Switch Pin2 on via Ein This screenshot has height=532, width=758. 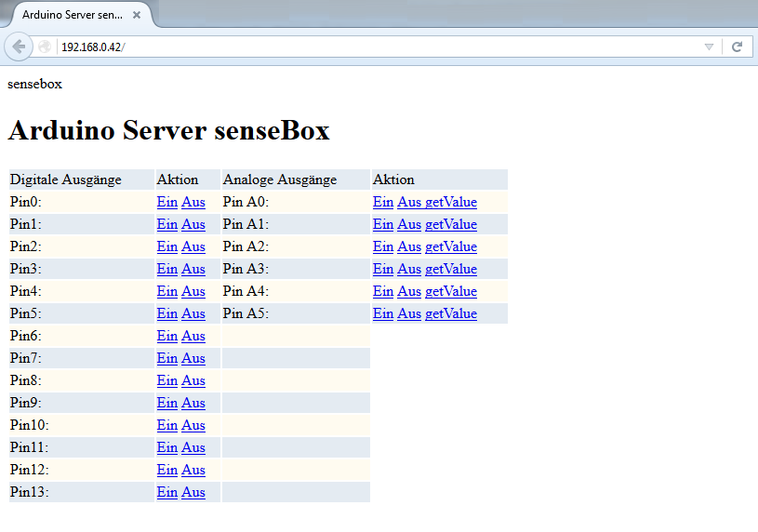click(167, 246)
